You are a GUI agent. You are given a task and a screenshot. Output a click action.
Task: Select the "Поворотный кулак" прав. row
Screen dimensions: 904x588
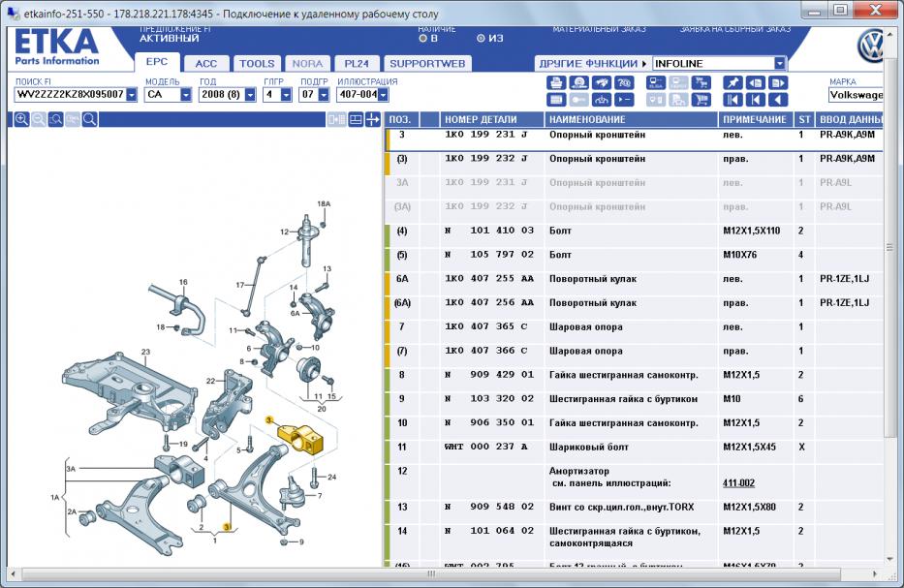point(634,302)
